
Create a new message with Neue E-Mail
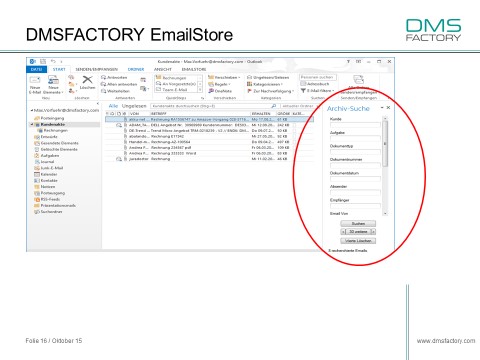pyautogui.click(x=35, y=85)
